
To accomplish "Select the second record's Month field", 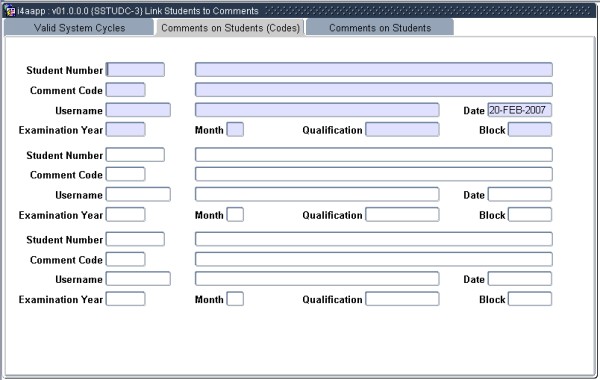I will coord(235,215).
